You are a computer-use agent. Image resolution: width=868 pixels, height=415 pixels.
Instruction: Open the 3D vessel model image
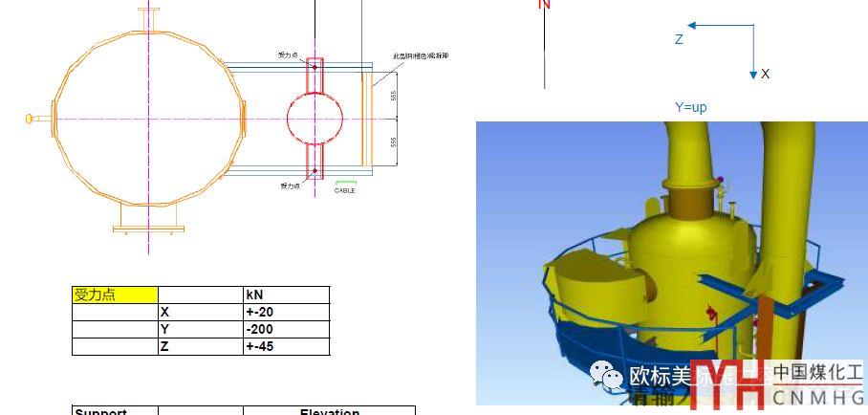(671, 263)
